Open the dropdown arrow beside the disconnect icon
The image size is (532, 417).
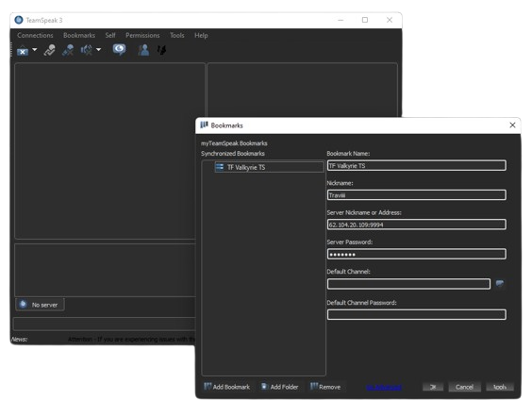35,50
